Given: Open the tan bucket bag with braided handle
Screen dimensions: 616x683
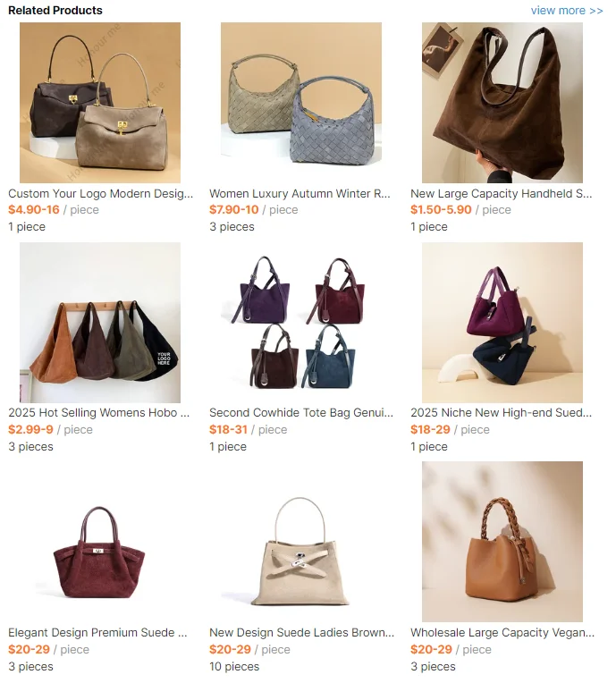Looking at the screenshot, I should tap(502, 542).
